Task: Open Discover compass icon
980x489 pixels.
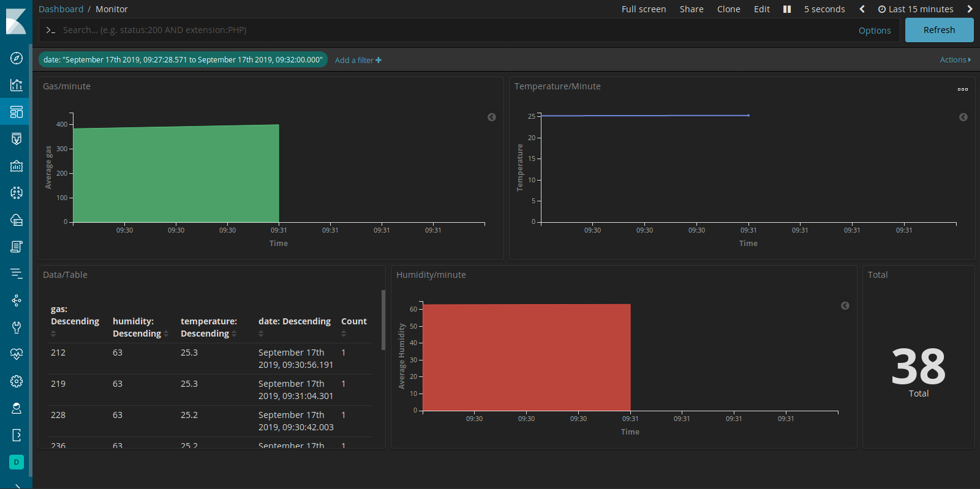Action: (x=17, y=58)
